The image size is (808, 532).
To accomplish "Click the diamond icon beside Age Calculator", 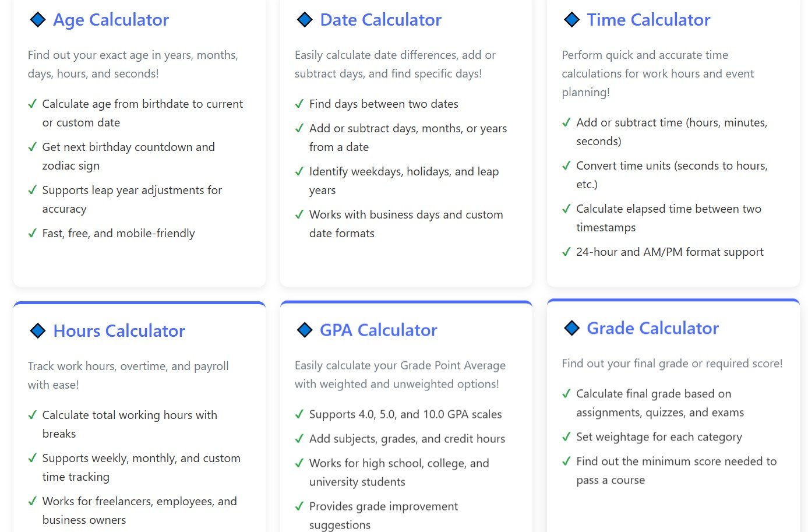I will click(38, 20).
